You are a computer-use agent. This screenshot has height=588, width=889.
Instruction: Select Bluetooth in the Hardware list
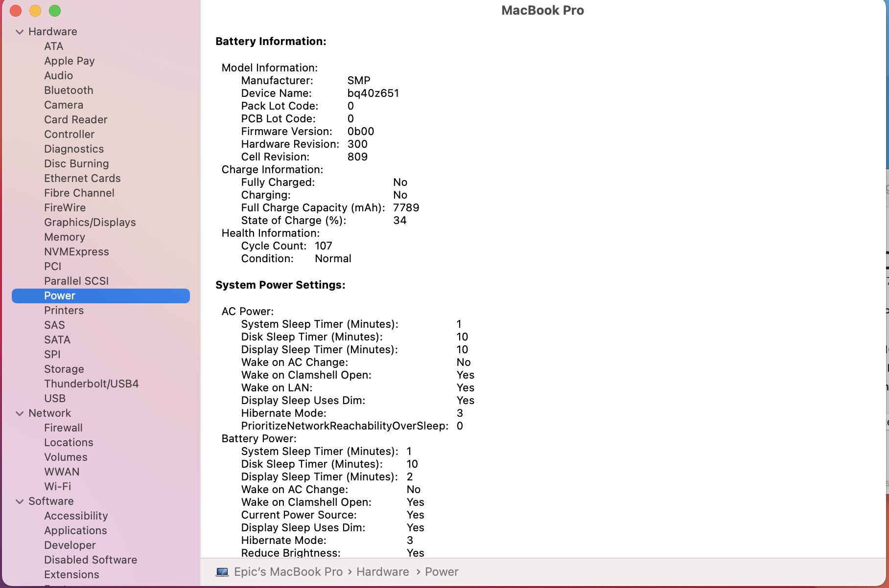tap(69, 90)
